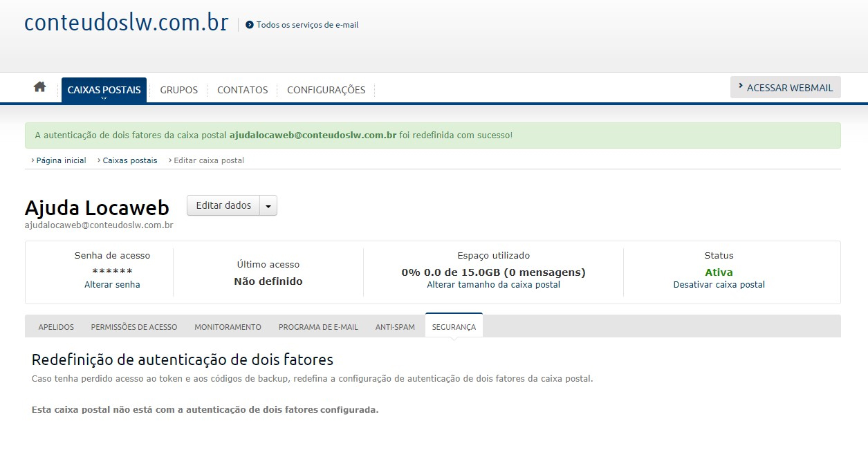Click Editar caixa postal breadcrumb text
The height and width of the screenshot is (466, 868).
[x=209, y=160]
